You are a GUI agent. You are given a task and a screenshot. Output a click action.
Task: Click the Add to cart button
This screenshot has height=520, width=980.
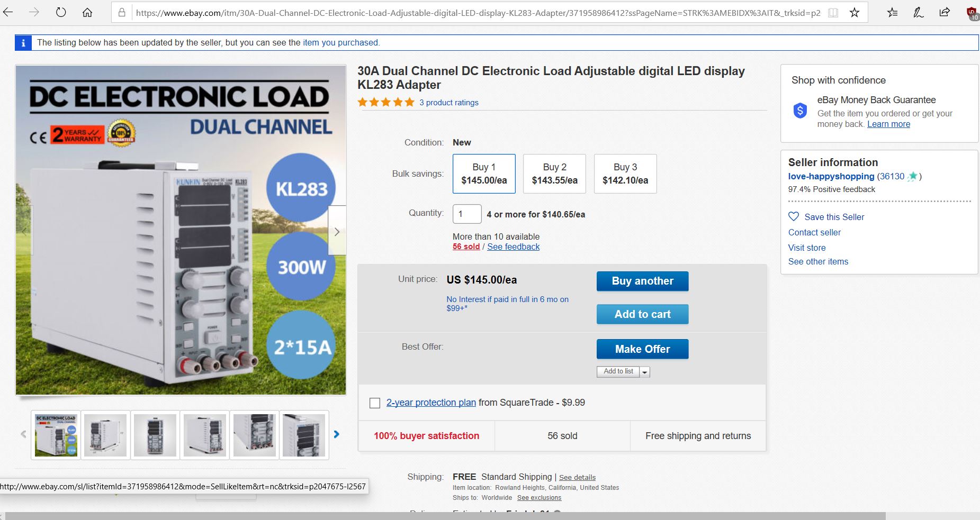(642, 314)
